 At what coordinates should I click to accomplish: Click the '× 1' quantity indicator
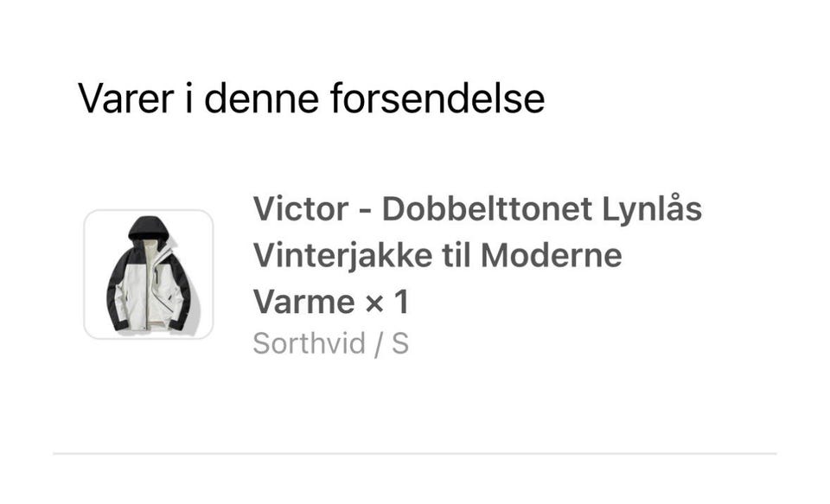387,303
